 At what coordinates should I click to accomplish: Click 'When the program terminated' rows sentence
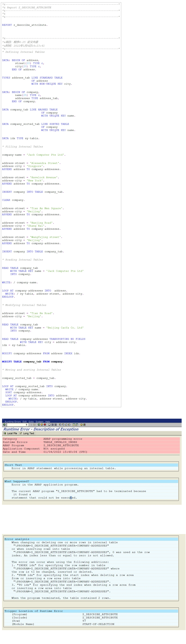pyautogui.click(x=61, y=598)
